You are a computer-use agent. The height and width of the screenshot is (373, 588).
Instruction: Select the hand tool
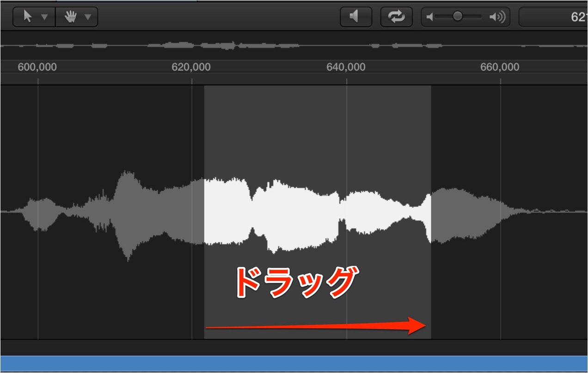point(71,17)
